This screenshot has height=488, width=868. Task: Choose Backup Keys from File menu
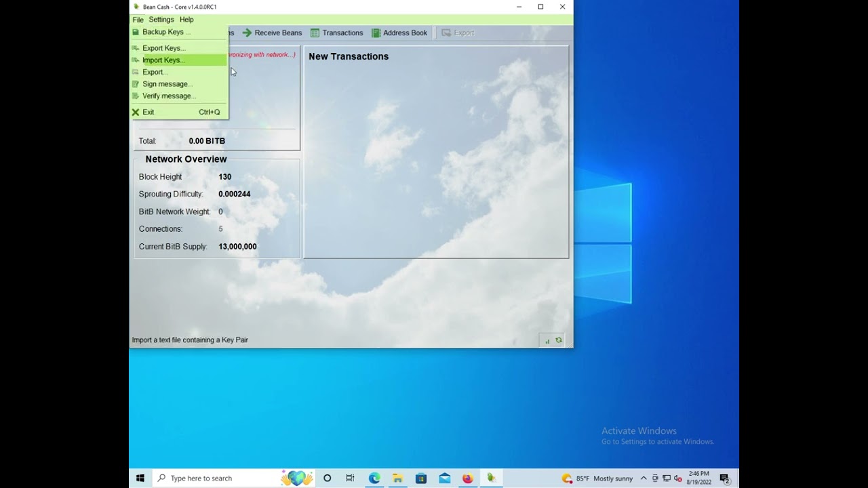coord(179,32)
